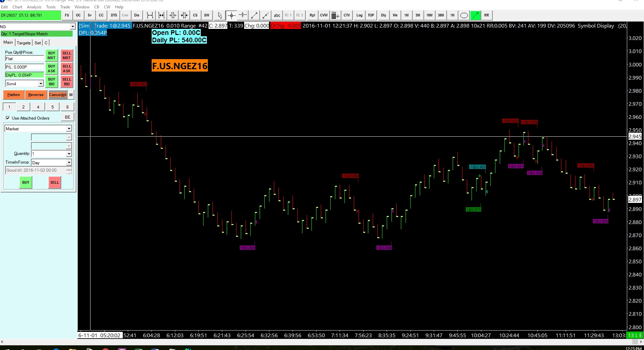Choose the extending ray line tool
The width and height of the screenshot is (644, 350).
pyautogui.click(x=266, y=15)
